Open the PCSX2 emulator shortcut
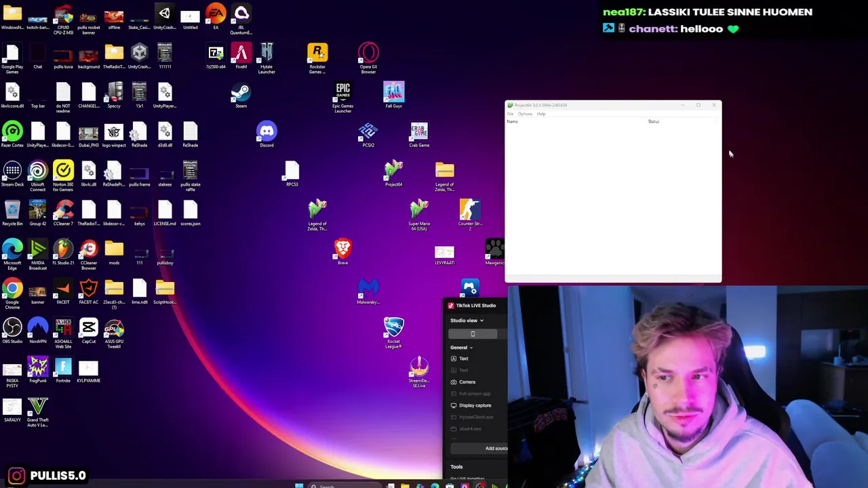 tap(368, 134)
